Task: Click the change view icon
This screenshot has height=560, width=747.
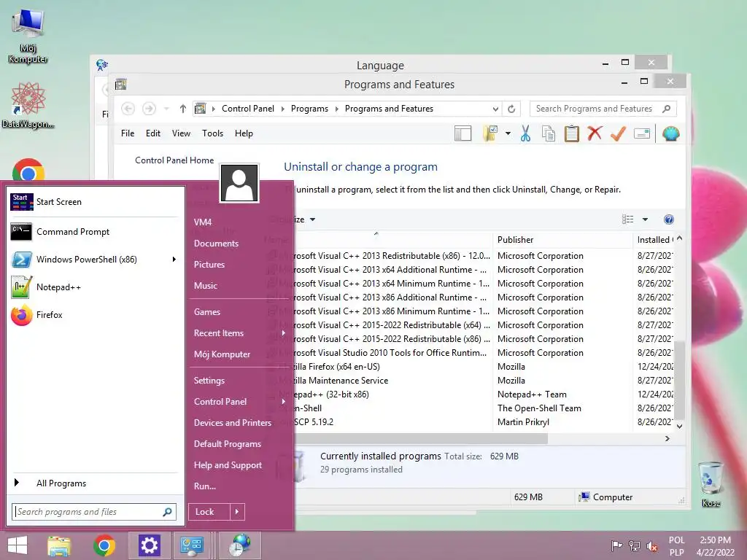Action: (x=628, y=219)
